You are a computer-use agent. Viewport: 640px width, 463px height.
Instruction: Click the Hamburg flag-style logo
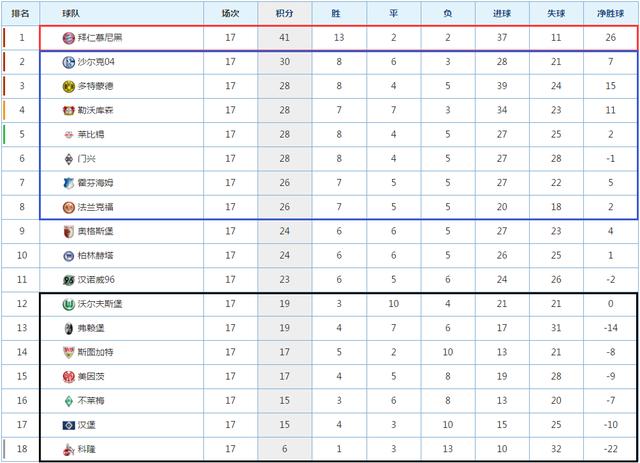tap(69, 425)
